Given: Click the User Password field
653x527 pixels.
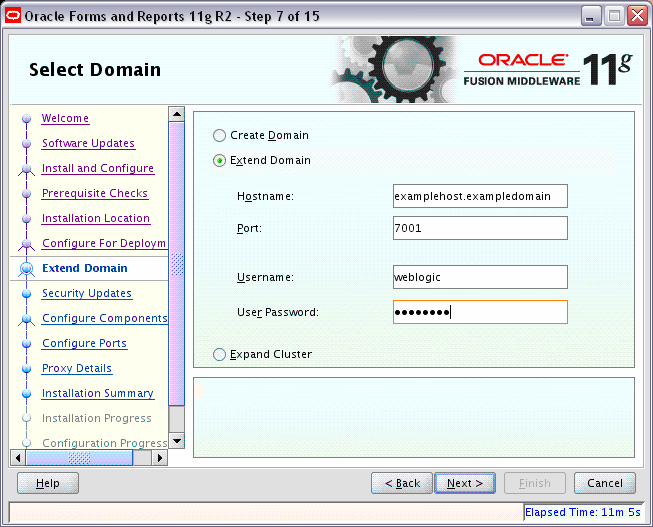Looking at the screenshot, I should pyautogui.click(x=480, y=312).
